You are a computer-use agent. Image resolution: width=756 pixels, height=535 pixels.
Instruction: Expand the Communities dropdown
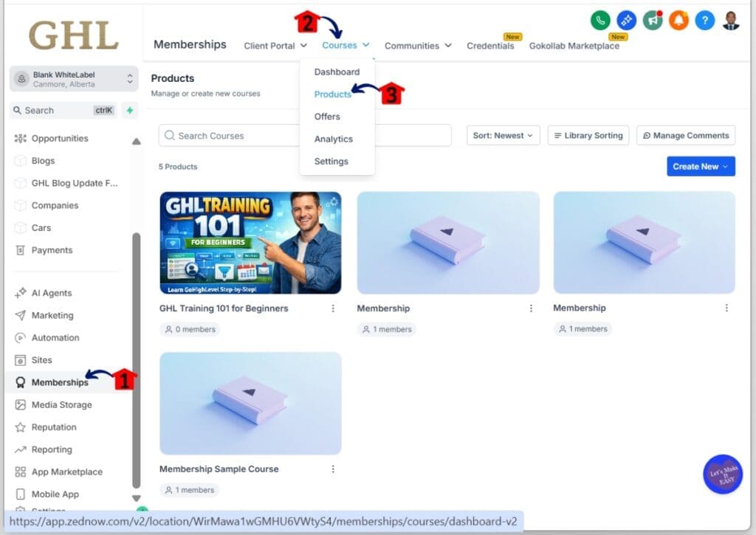[418, 46]
